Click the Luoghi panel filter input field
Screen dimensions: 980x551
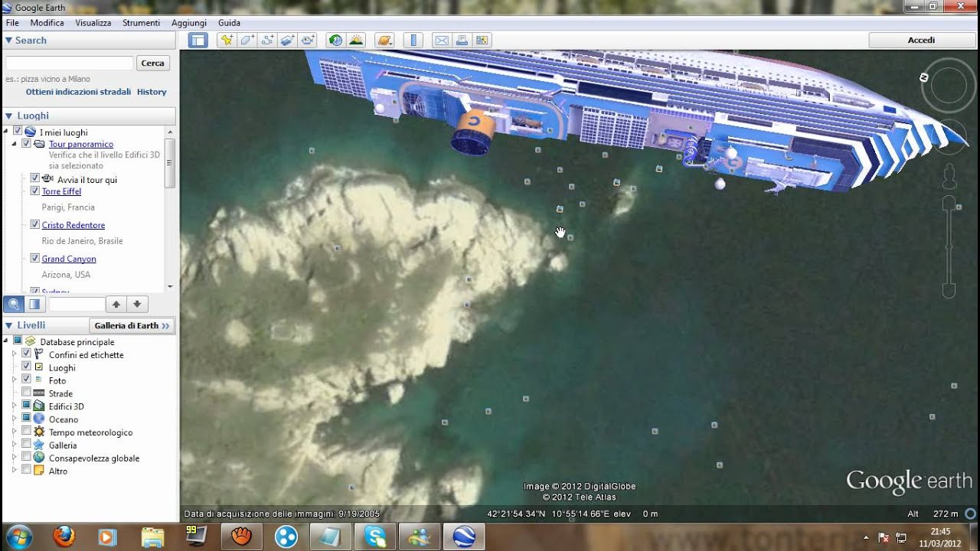tap(77, 304)
